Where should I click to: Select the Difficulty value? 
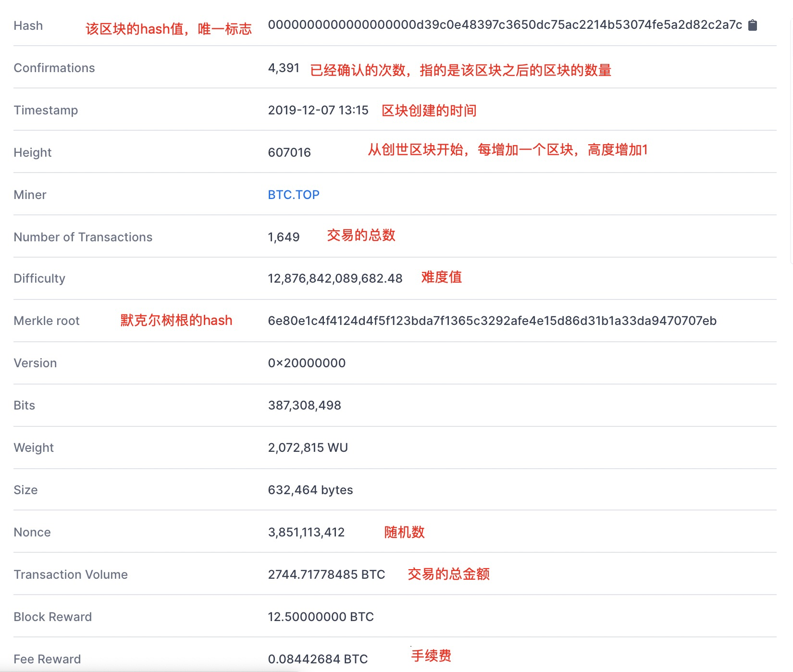point(335,278)
